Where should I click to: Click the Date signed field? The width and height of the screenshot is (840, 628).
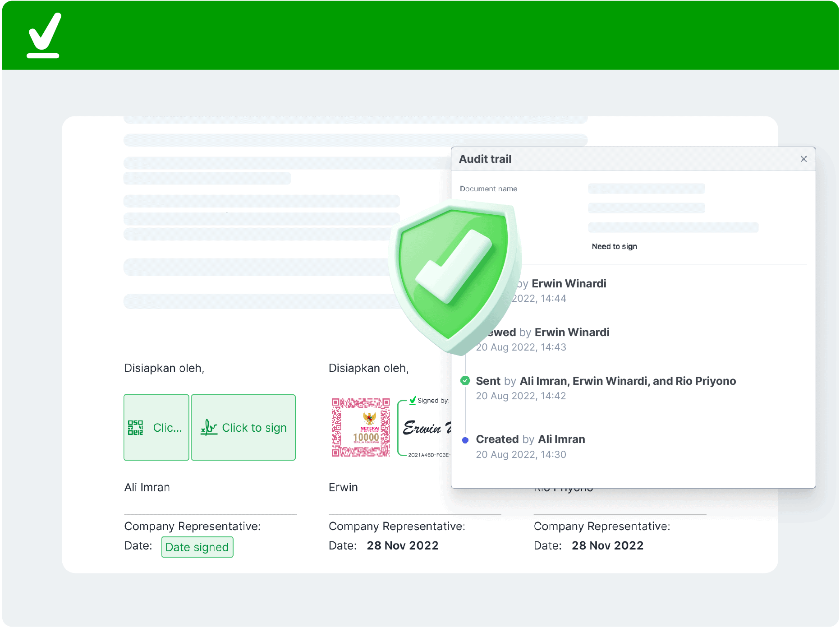[197, 547]
